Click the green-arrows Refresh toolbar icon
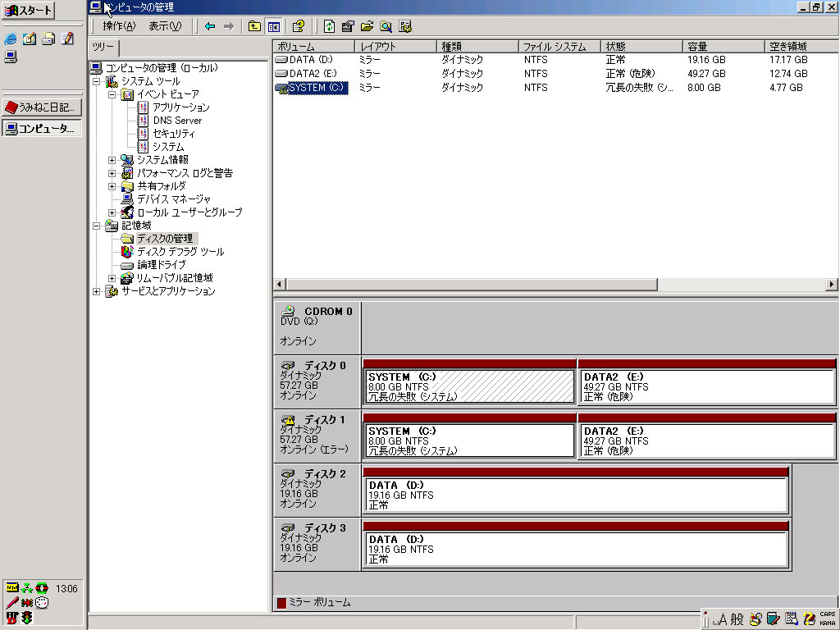This screenshot has height=630, width=840. tap(330, 26)
